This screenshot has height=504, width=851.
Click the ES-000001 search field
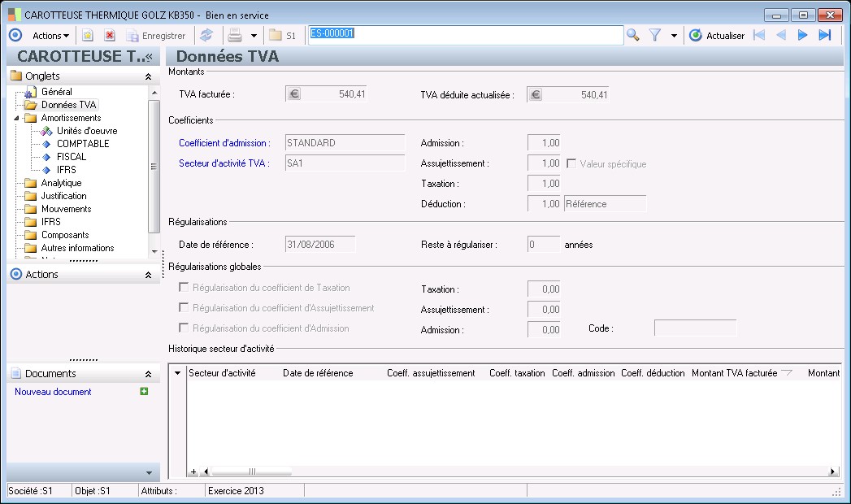pyautogui.click(x=466, y=35)
